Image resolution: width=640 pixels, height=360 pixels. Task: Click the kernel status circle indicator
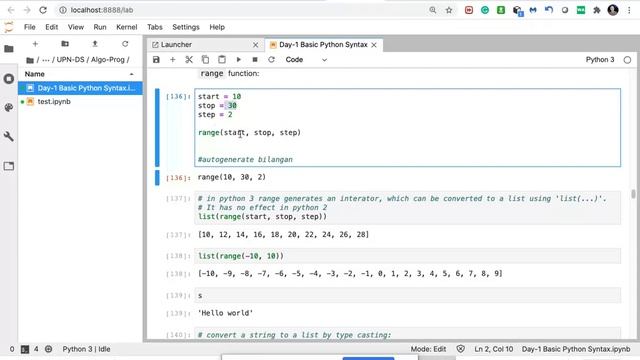coord(627,60)
